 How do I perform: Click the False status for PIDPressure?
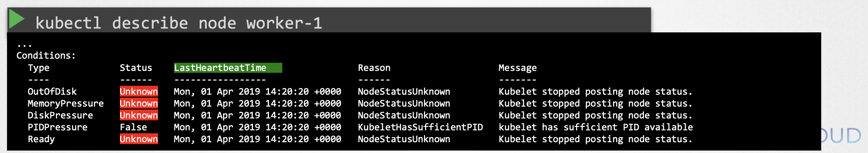(x=133, y=127)
